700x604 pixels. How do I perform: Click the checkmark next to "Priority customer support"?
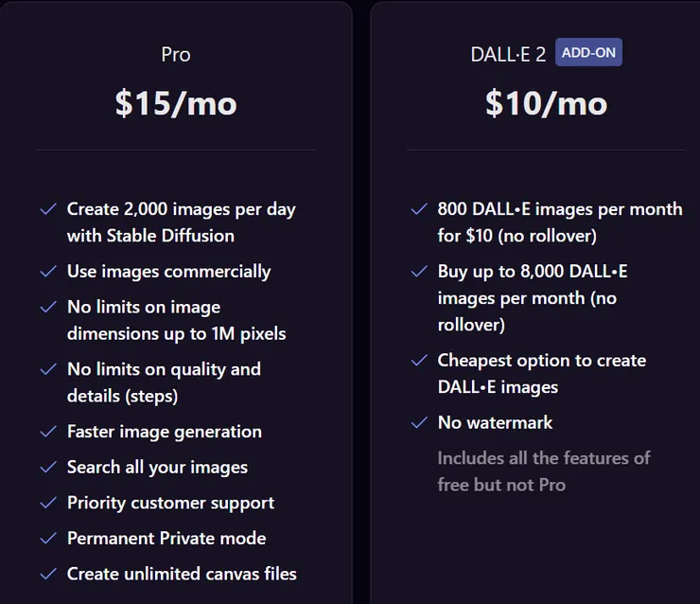click(x=48, y=503)
